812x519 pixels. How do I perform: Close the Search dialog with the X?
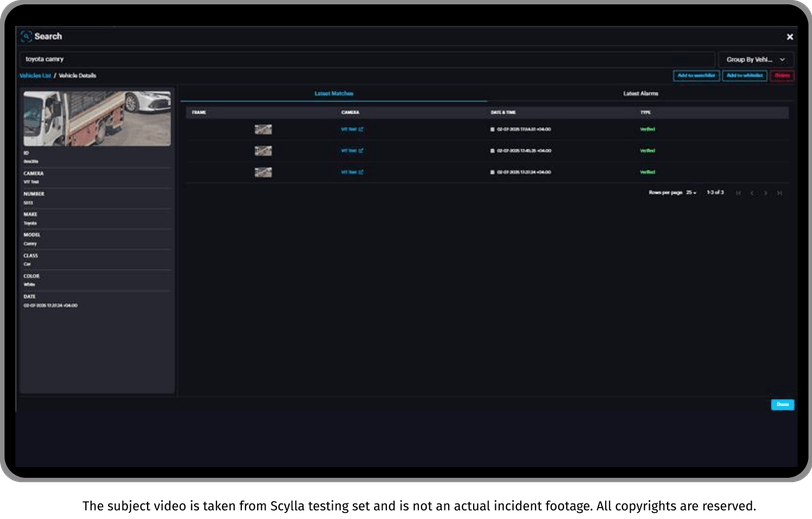tap(790, 37)
